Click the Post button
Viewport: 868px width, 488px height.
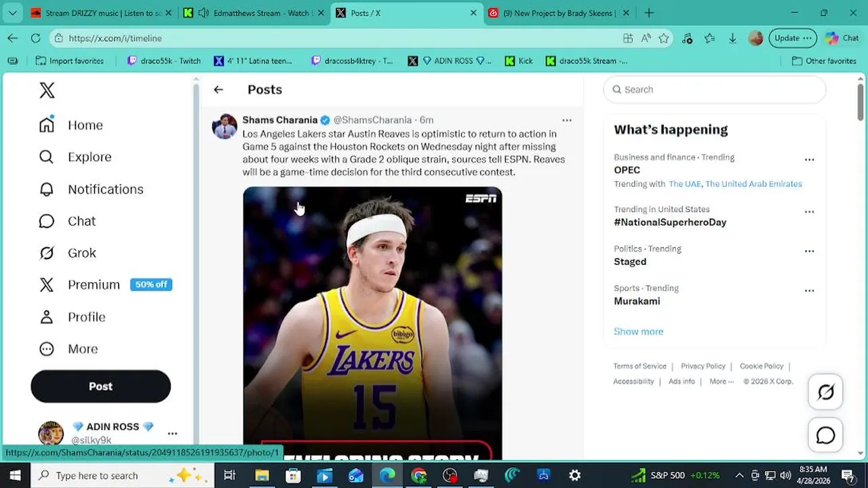[100, 386]
